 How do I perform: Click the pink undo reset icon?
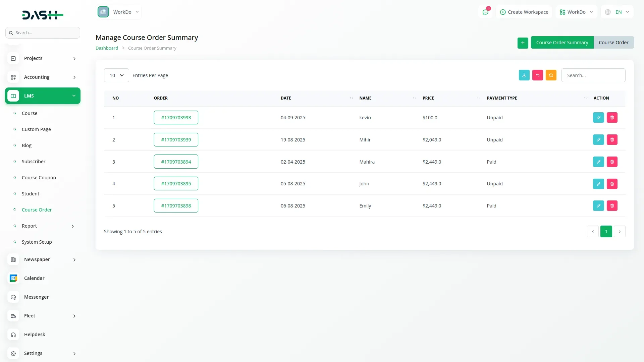coord(537,75)
